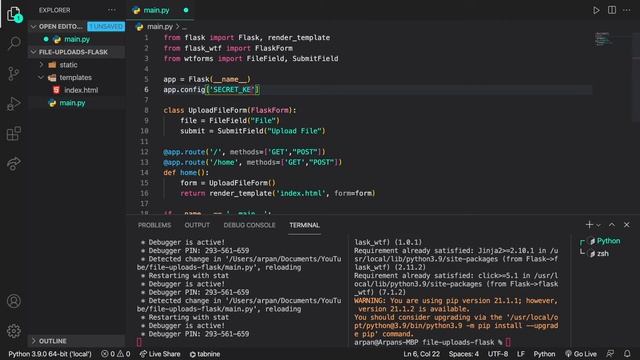Open the Extensions view

(x=14, y=133)
